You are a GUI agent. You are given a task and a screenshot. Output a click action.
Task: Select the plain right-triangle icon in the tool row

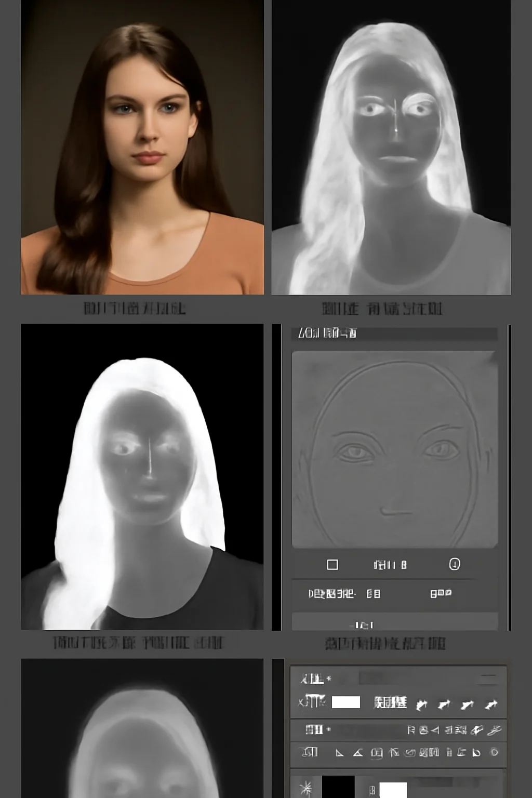[x=339, y=752]
